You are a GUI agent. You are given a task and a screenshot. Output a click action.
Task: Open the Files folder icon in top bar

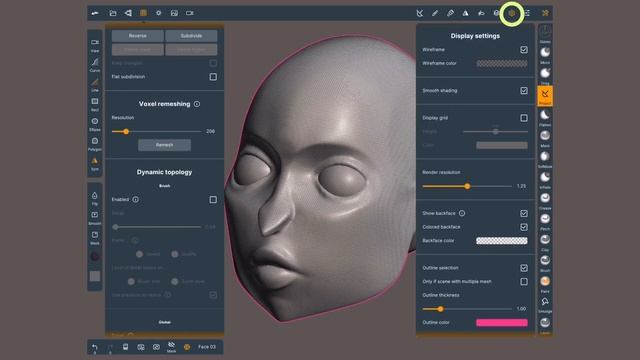pos(113,13)
